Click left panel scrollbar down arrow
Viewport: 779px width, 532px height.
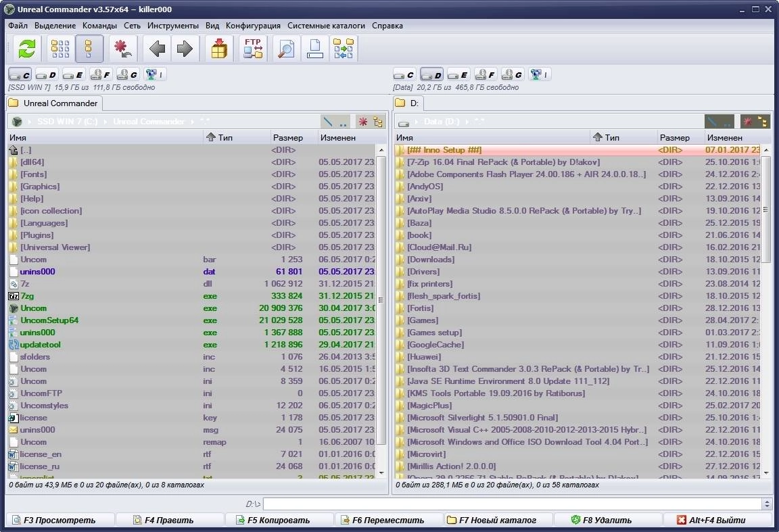pyautogui.click(x=381, y=473)
